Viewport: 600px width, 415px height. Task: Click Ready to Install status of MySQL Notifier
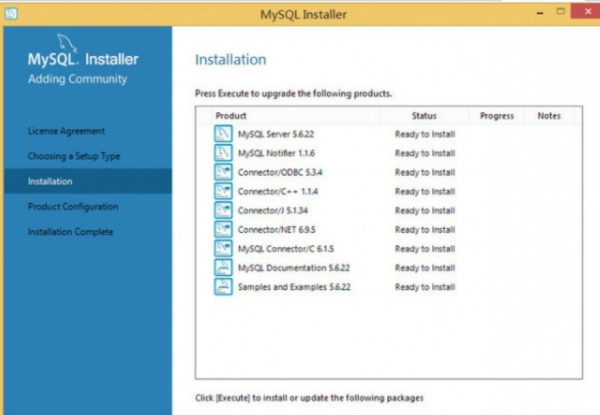click(425, 153)
